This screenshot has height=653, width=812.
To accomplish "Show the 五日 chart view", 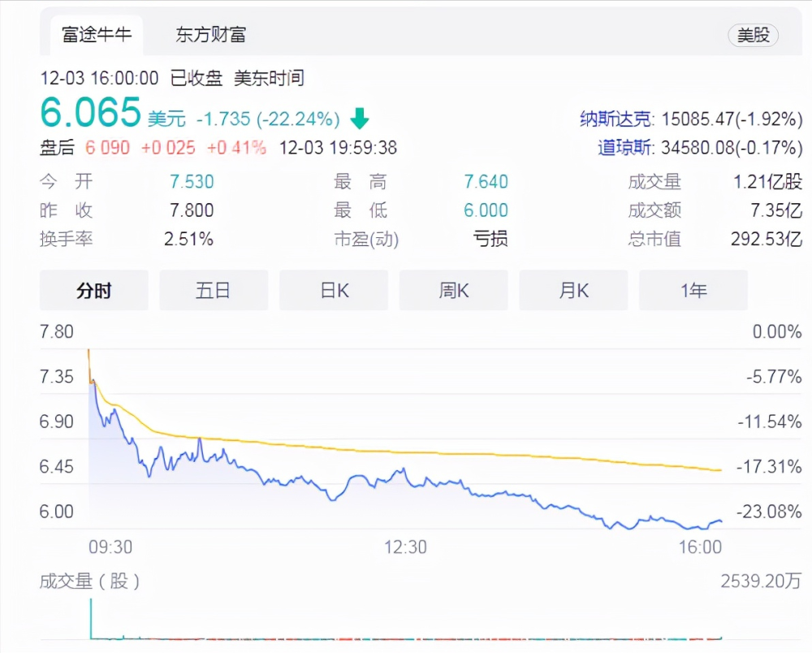I will [214, 291].
